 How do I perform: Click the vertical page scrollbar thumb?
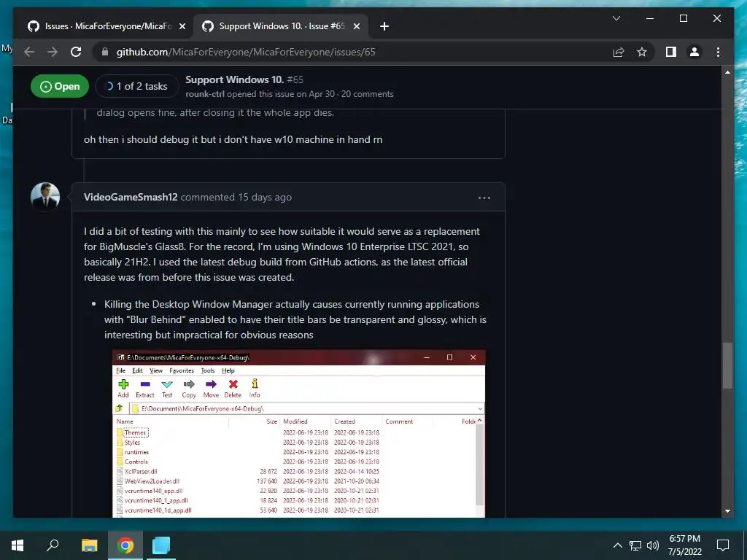tap(727, 366)
